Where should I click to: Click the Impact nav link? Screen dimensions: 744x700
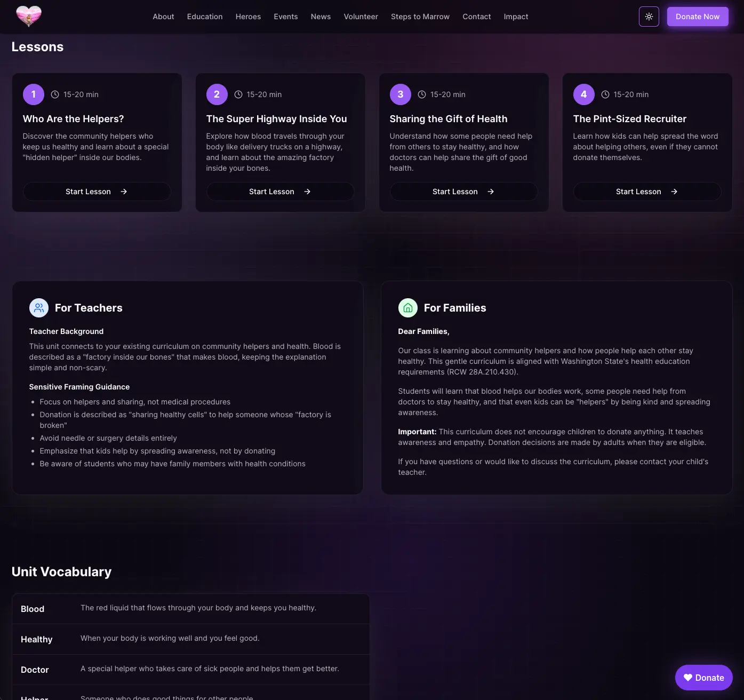point(516,17)
